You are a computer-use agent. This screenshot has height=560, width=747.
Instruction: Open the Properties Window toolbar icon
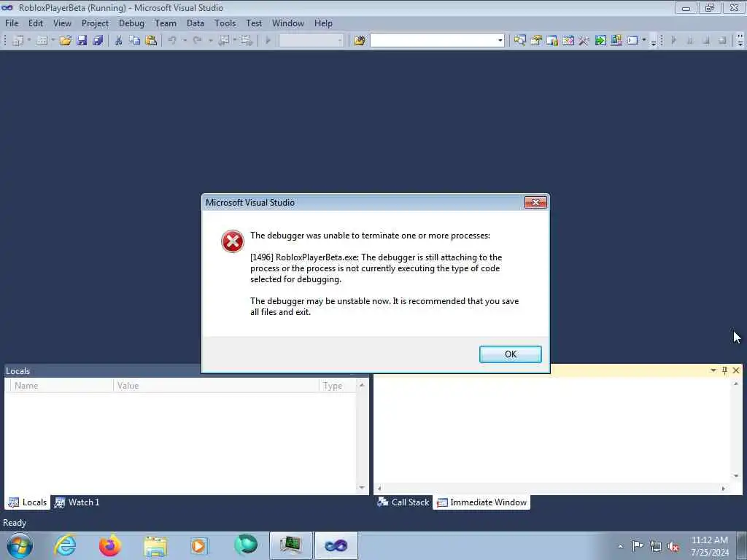coord(536,41)
